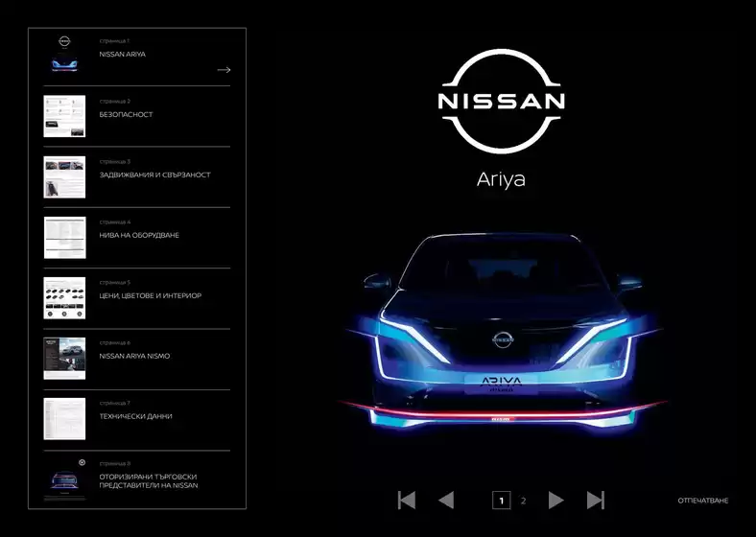This screenshot has height=537, width=756.
Task: Click the page 3 thumbnail
Action: coord(64,176)
